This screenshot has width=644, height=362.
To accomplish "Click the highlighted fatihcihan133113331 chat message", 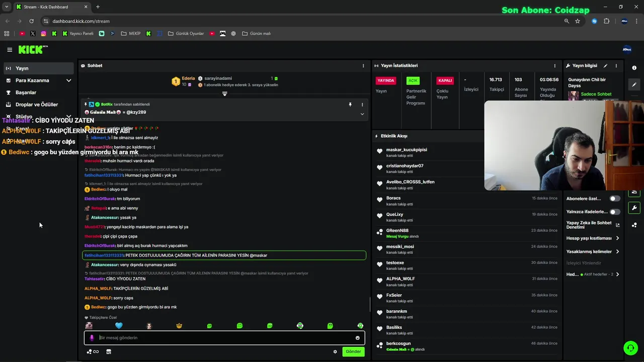I will point(224,255).
